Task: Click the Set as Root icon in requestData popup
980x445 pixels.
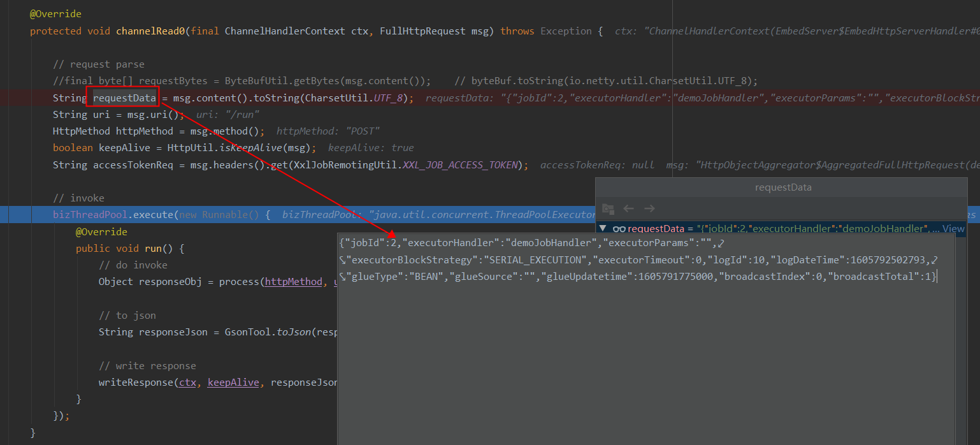Action: pos(608,208)
